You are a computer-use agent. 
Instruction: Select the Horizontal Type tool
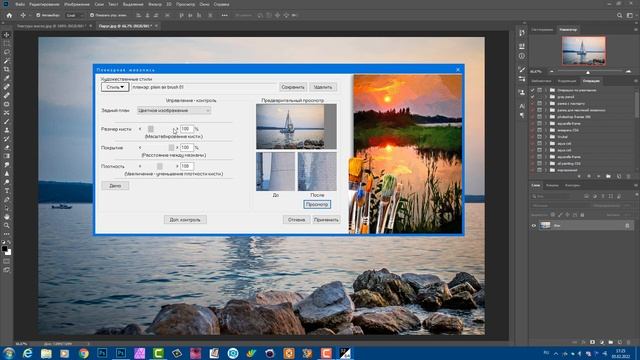click(7, 191)
